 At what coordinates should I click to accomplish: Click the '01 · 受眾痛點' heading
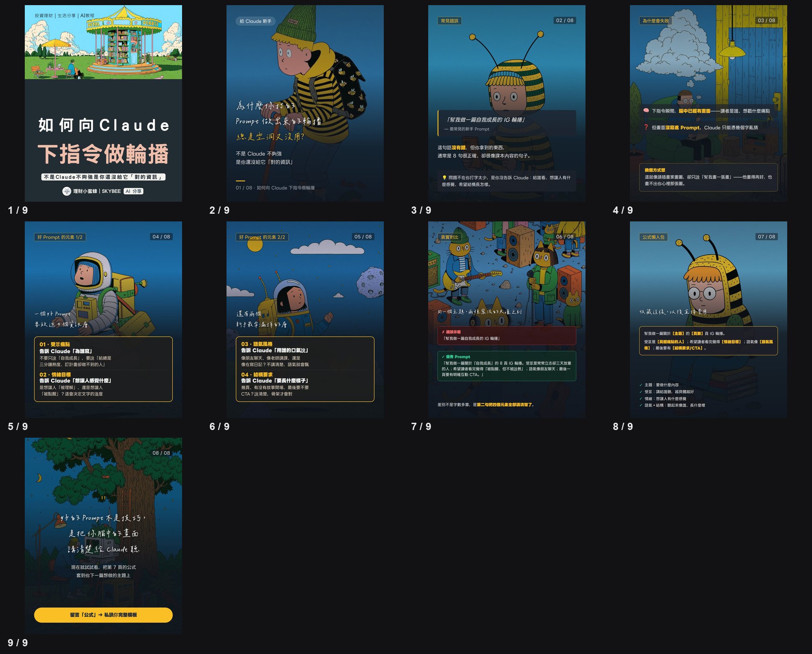(55, 344)
